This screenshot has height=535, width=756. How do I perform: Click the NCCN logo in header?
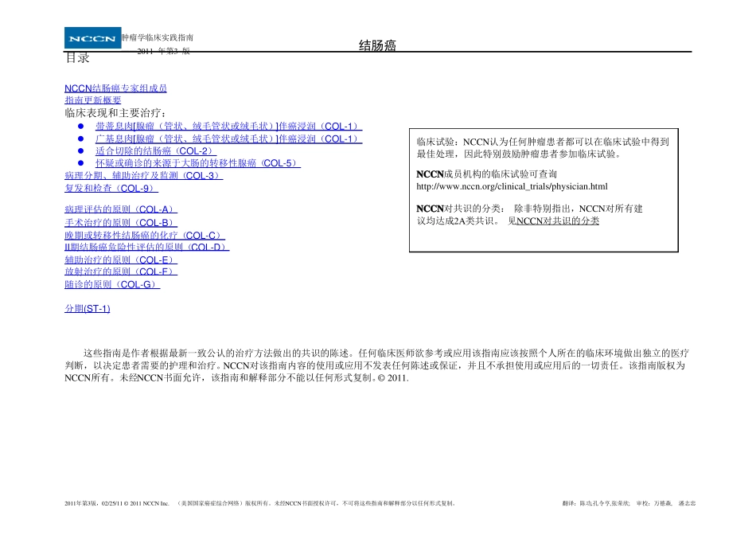[x=92, y=37]
